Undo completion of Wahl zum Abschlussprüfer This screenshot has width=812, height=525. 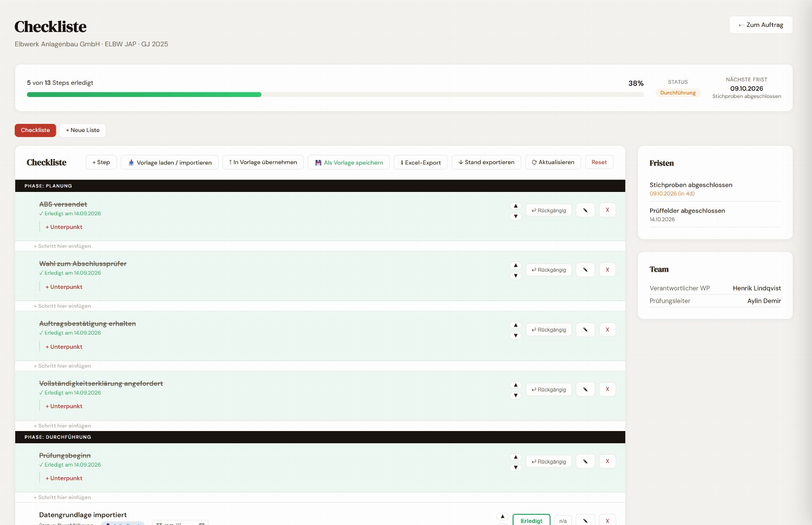point(549,270)
